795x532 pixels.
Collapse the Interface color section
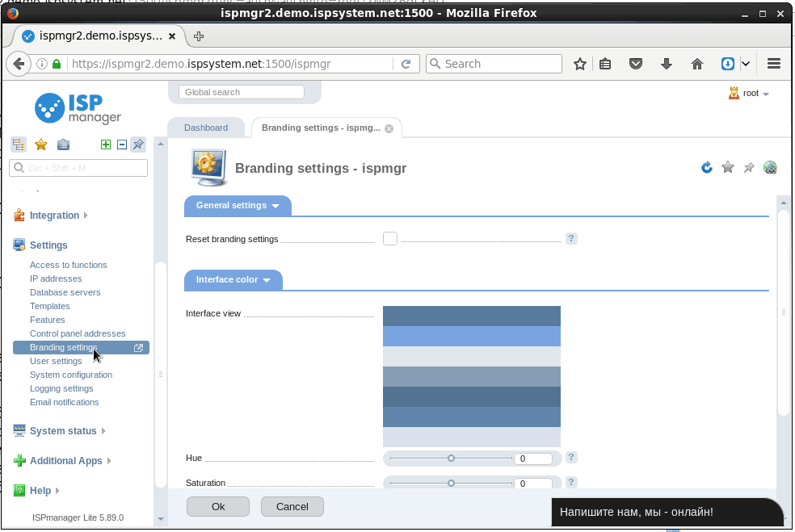coord(233,280)
